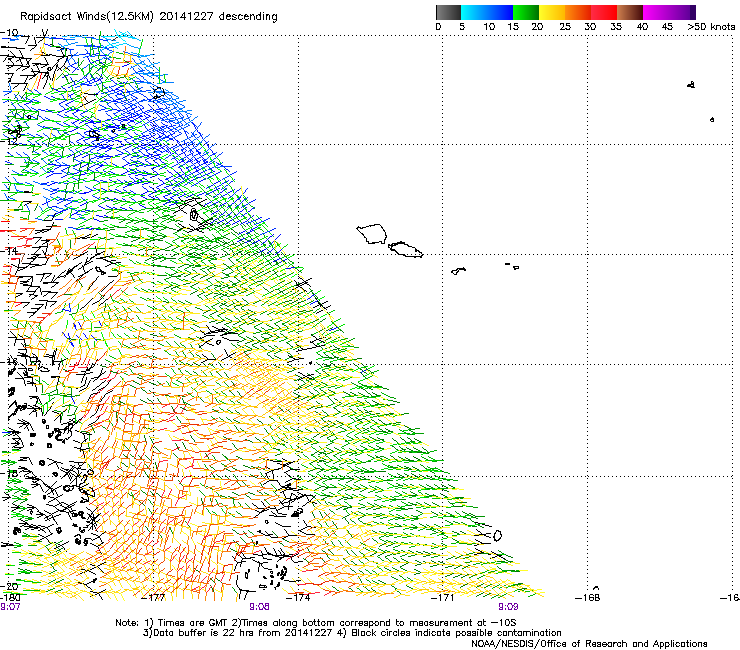The height and width of the screenshot is (650, 740).
Task: Click the '45' legend scale label
Action: coord(667,27)
